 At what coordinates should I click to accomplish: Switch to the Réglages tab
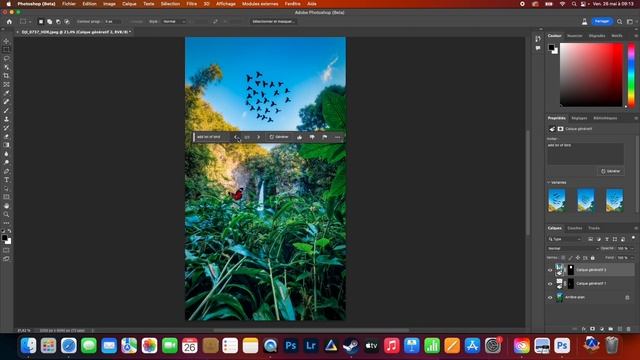coord(579,118)
